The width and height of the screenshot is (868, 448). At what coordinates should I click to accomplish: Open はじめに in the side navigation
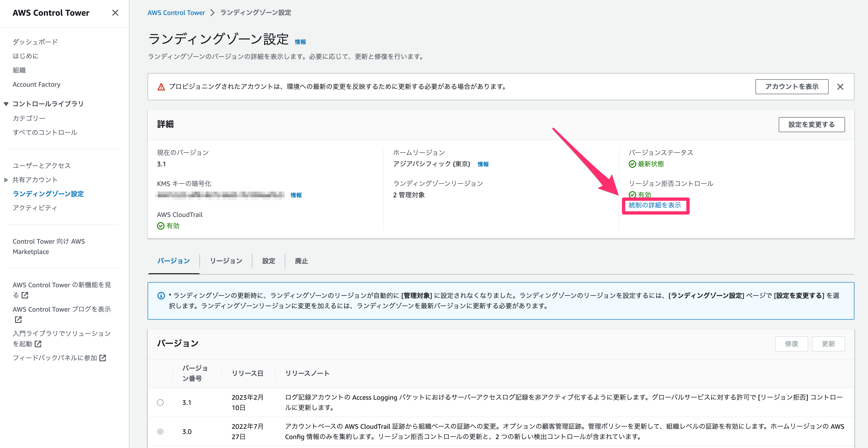[26, 56]
